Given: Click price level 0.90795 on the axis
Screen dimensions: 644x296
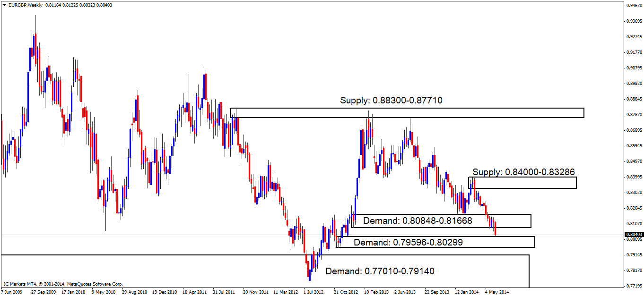Looking at the screenshot, I should coord(634,68).
